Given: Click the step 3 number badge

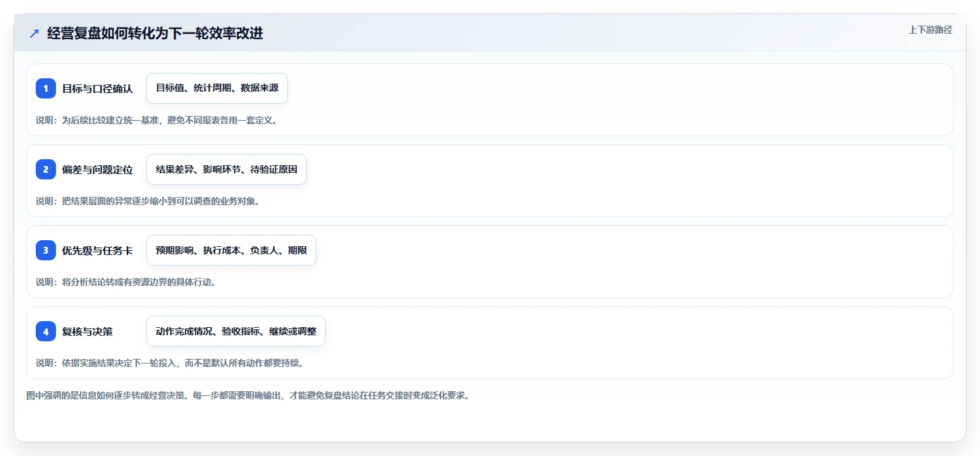Looking at the screenshot, I should click(46, 250).
